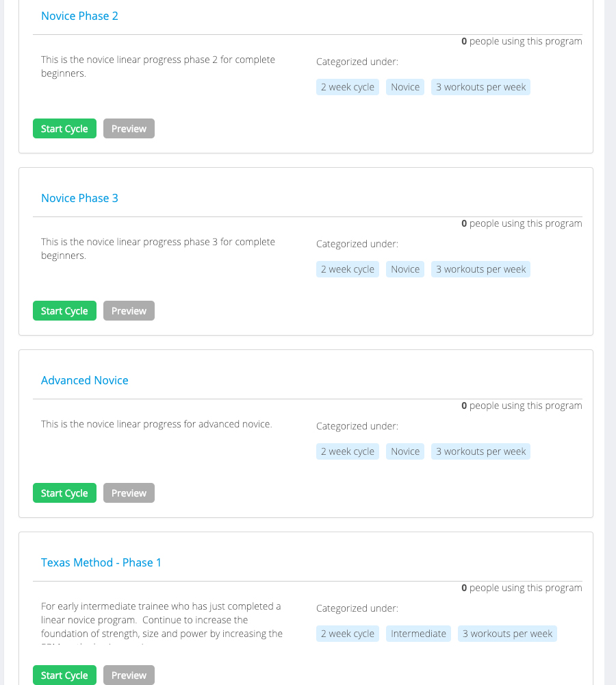
Task: Click 2 week cycle tag in Novice Phase 2
Action: [348, 87]
